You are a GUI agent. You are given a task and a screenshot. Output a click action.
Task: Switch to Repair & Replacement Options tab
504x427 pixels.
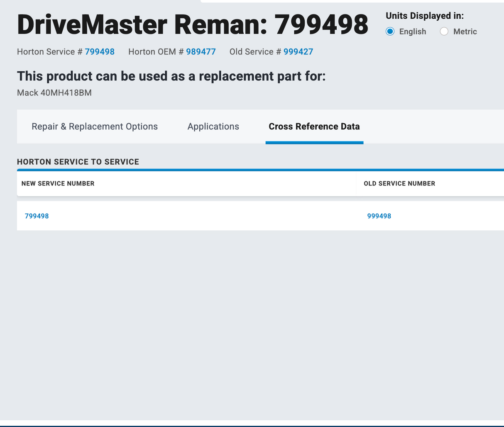click(x=95, y=127)
